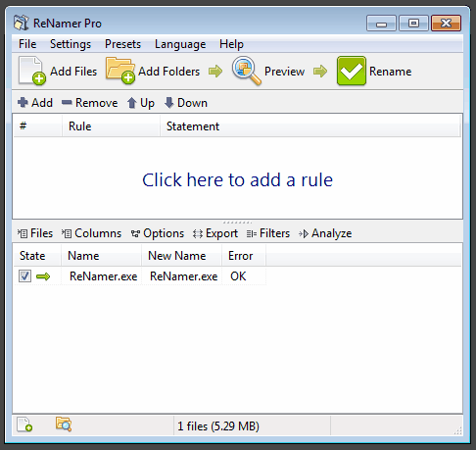Click the Add Files label

(x=73, y=72)
